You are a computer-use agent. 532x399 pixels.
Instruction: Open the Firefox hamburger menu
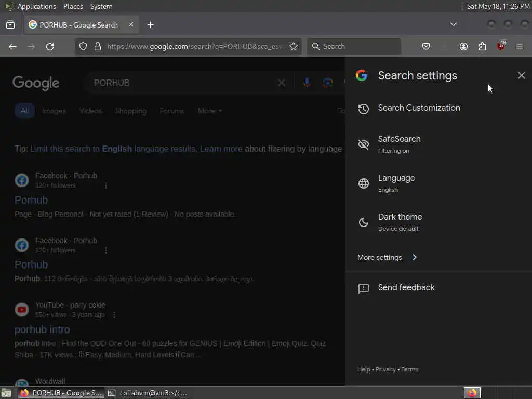(x=520, y=46)
